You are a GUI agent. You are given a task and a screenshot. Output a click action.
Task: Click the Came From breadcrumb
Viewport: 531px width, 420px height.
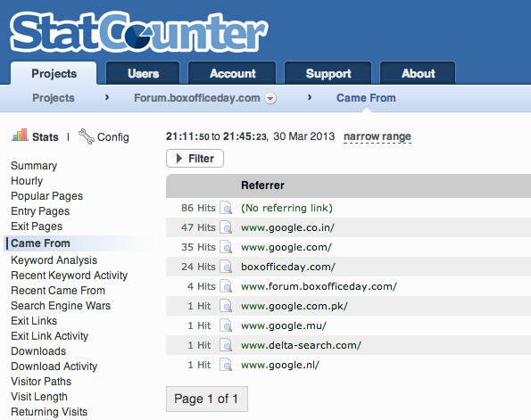366,98
